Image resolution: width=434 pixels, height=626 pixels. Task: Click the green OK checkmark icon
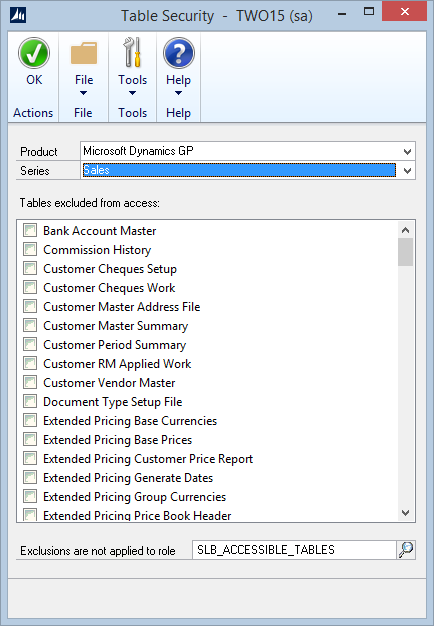[34, 53]
